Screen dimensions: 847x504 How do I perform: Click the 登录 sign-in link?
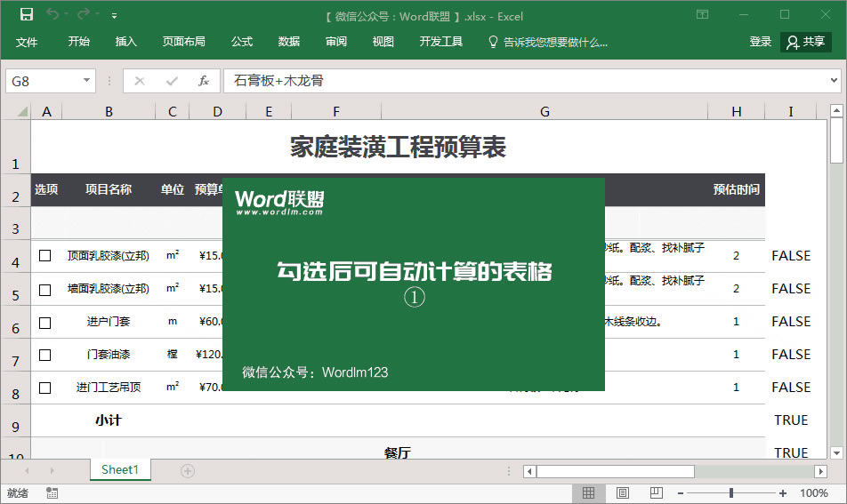(760, 42)
